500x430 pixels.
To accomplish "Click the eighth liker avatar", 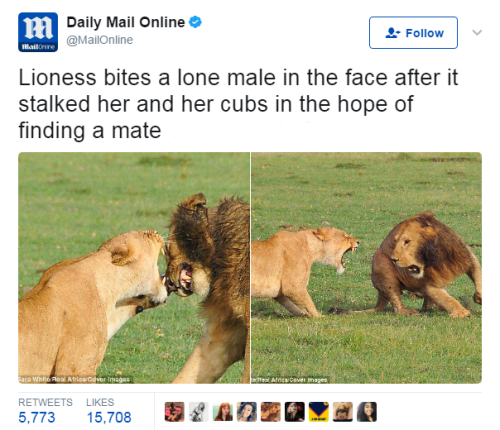I will click(x=343, y=412).
